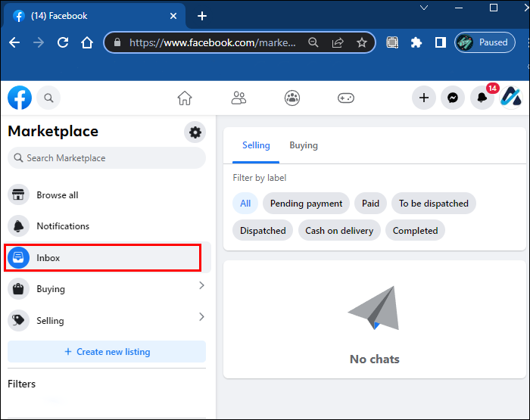Open the notifications bell with 14 badge
530x420 pixels.
(482, 98)
